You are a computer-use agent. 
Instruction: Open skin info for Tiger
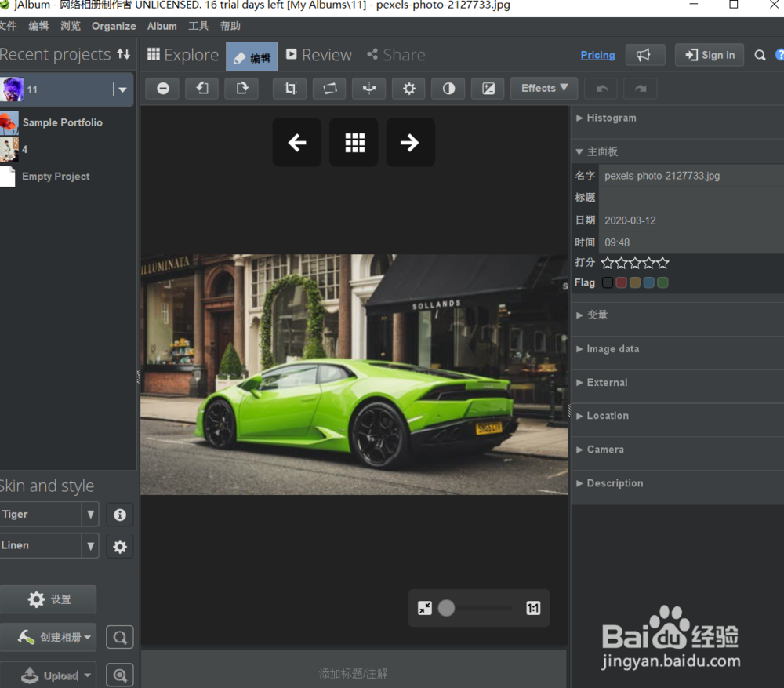coord(120,515)
